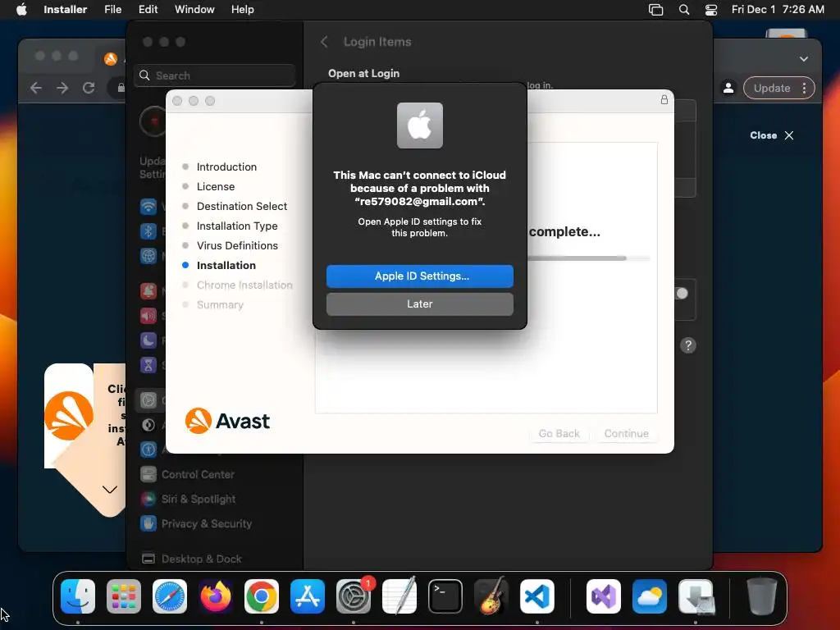Open Launchpad from the Dock

click(x=124, y=596)
